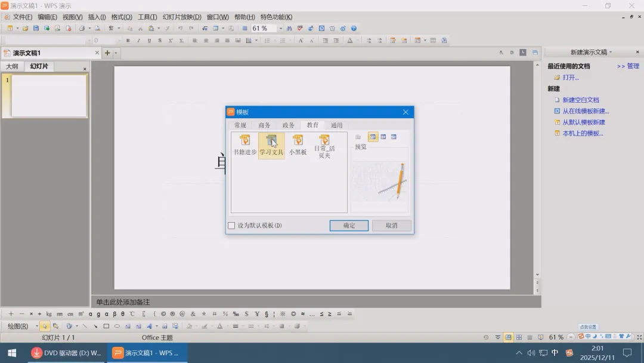Select the Ellipse drawing tool
Image resolution: width=644 pixels, height=363 pixels.
click(117, 326)
